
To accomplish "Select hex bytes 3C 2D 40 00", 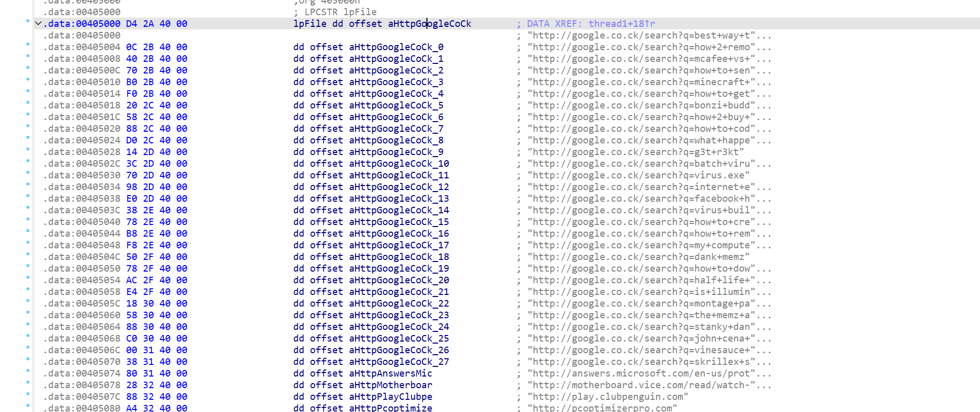I will pos(156,164).
